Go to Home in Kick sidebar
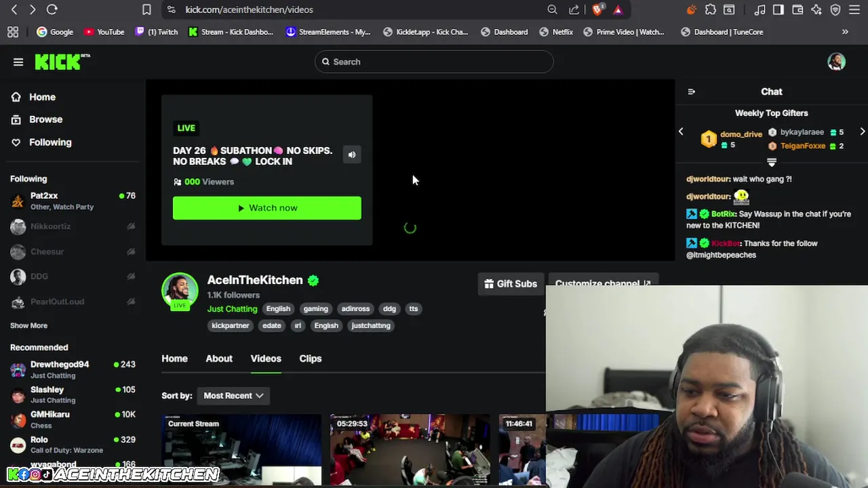Viewport: 868px width, 488px height. (x=33, y=97)
